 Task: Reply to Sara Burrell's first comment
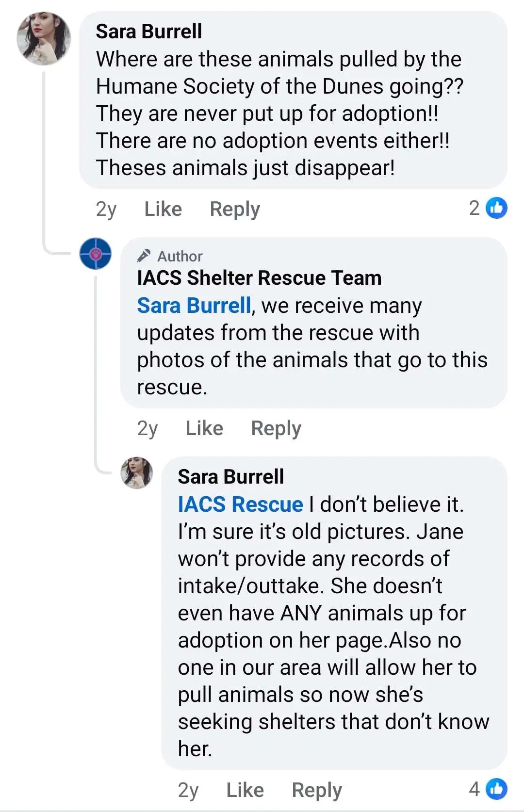click(235, 209)
